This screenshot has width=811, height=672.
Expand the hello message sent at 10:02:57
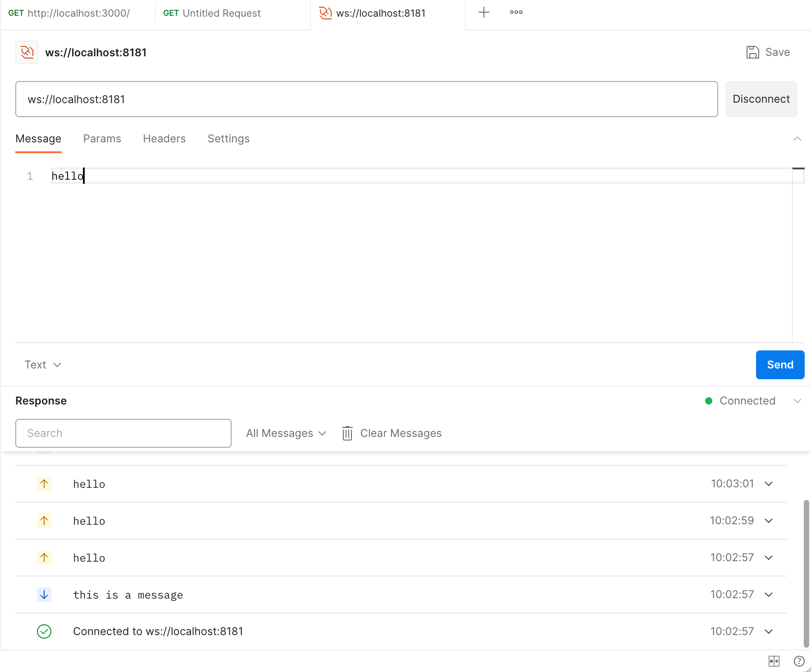[769, 558]
